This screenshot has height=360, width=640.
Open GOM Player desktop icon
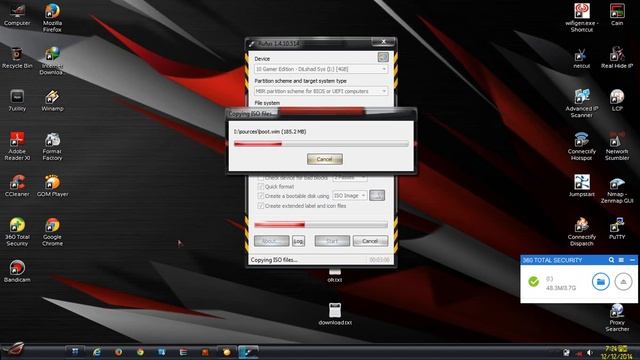[52, 186]
